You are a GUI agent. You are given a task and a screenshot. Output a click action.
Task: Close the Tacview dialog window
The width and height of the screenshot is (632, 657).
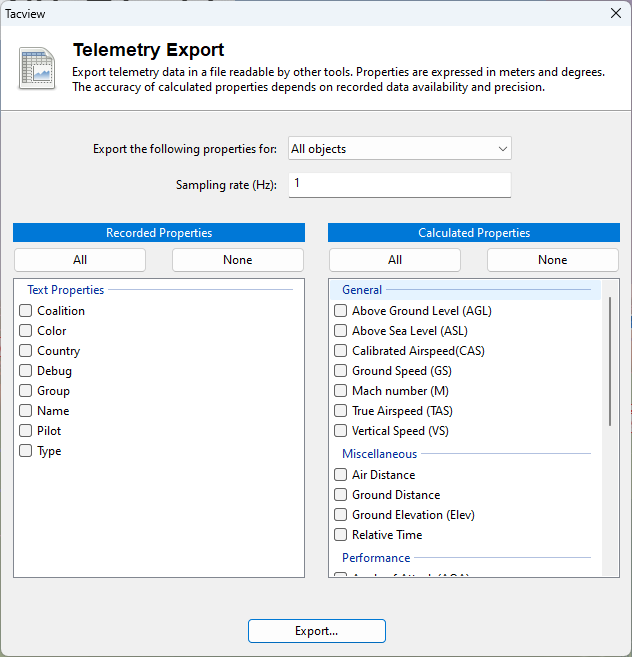coord(615,14)
